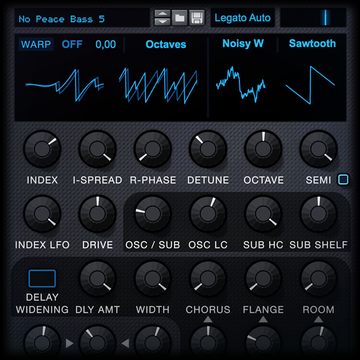Viewport: 360px width, 360px height.
Task: Adjust the OSC / SUB mix knob
Action: coord(153,214)
